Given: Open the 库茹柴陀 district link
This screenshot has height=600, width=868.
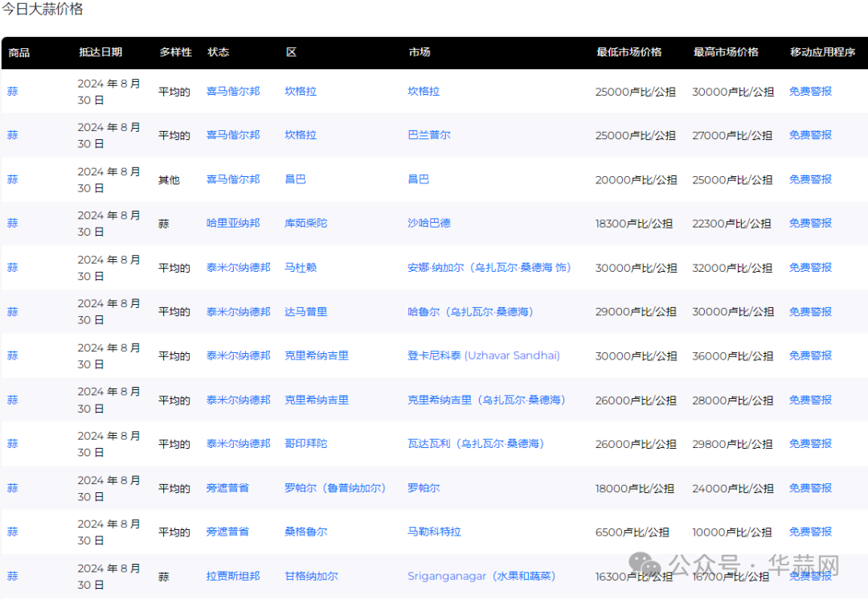Looking at the screenshot, I should (305, 224).
